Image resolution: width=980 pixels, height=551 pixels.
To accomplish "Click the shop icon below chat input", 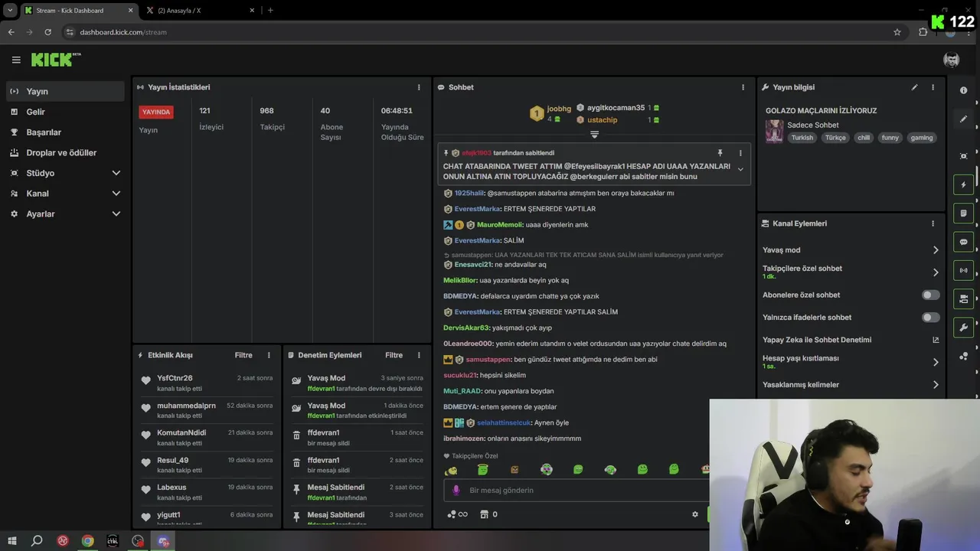I will pos(484,514).
